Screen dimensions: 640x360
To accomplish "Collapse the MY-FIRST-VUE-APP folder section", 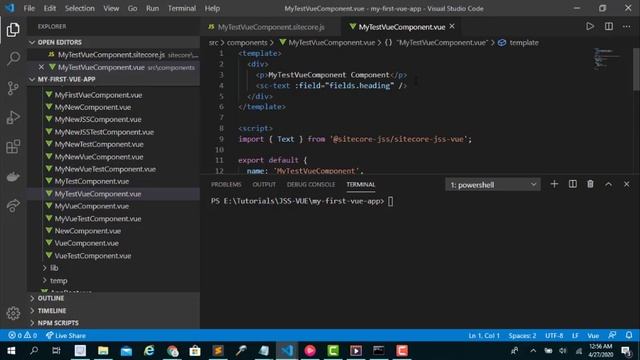I will [62, 79].
